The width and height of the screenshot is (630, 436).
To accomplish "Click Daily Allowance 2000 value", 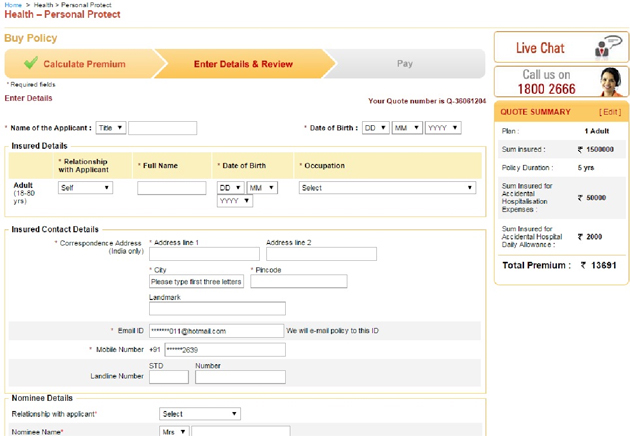I will click(589, 237).
